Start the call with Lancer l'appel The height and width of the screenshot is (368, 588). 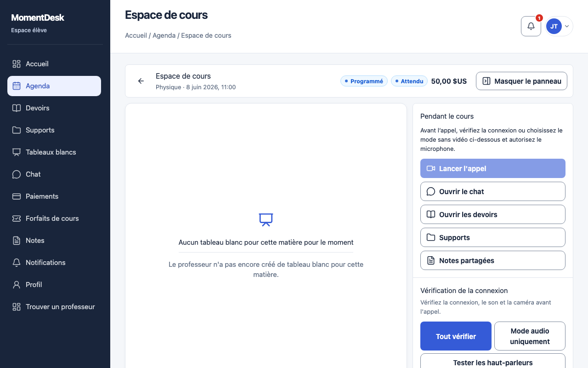coord(493,168)
